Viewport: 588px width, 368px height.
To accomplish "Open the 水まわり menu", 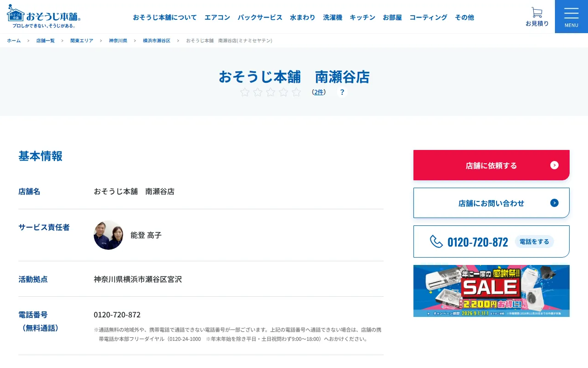I will coord(303,17).
